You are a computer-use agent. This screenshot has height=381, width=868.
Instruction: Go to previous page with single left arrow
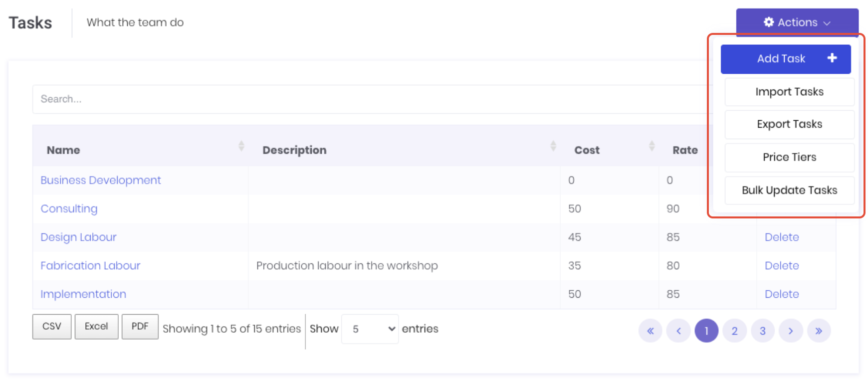pos(678,331)
